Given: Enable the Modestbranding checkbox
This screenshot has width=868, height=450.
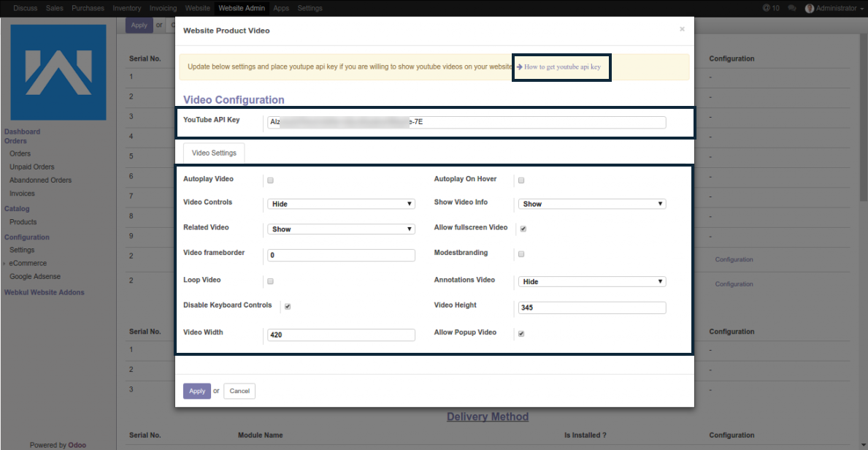Looking at the screenshot, I should click(521, 254).
